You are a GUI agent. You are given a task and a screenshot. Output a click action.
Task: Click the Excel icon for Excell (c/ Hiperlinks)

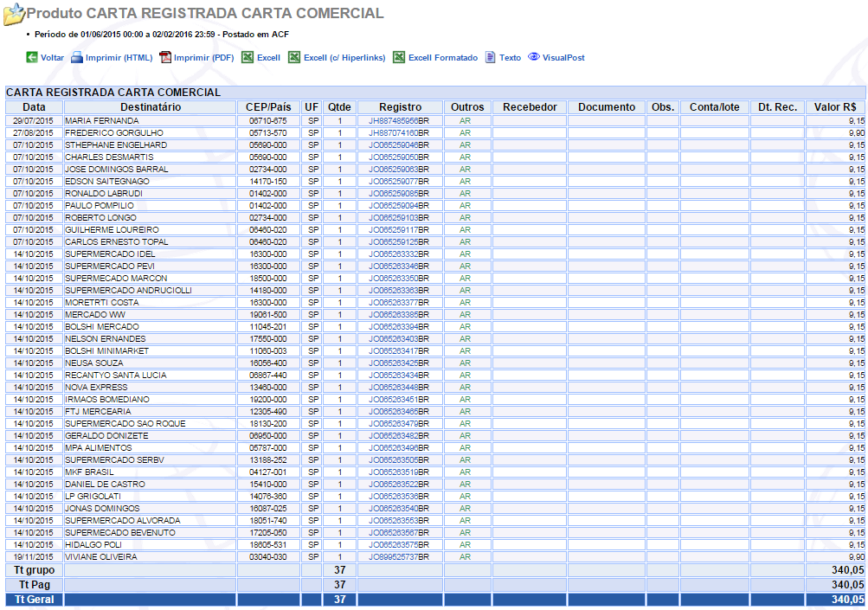(294, 58)
